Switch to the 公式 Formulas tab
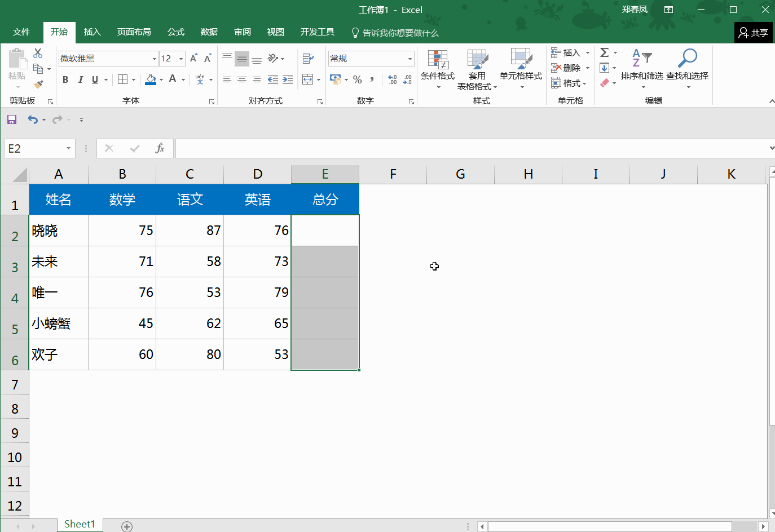The width and height of the screenshot is (775, 532). (176, 32)
